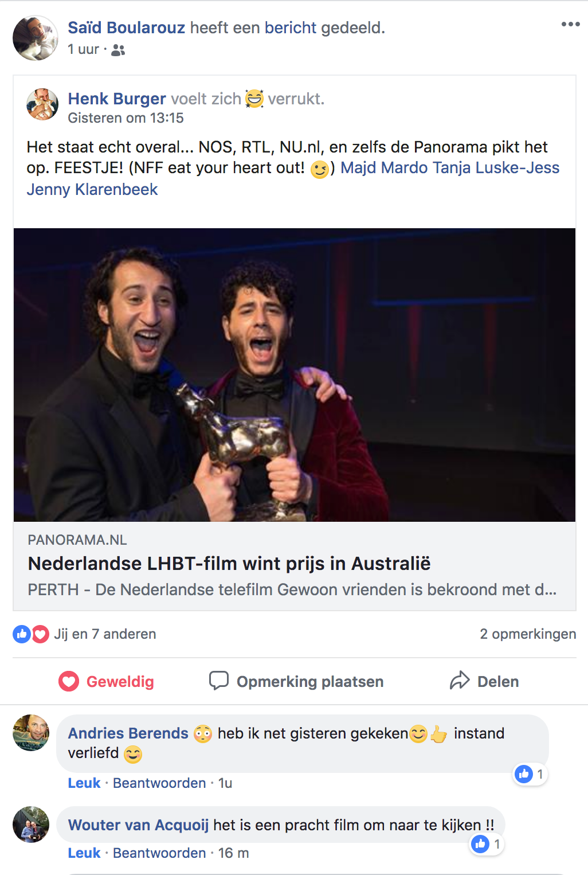This screenshot has width=588, height=875.
Task: Visit tagged profile Jenny Klarenbeek
Action: point(92,190)
